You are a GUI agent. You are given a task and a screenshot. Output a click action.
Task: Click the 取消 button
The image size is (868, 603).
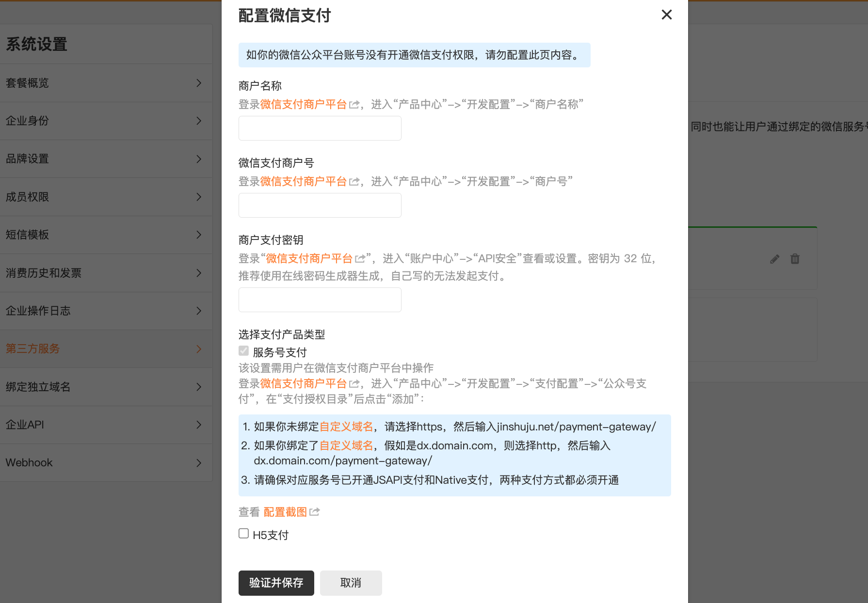click(351, 583)
